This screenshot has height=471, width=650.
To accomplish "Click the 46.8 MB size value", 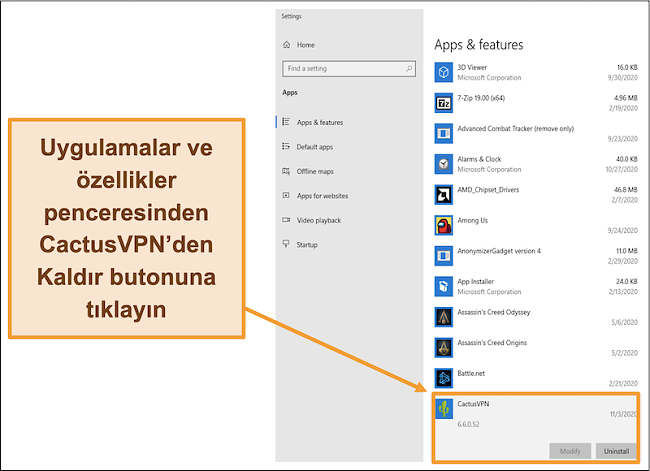I will (x=626, y=190).
